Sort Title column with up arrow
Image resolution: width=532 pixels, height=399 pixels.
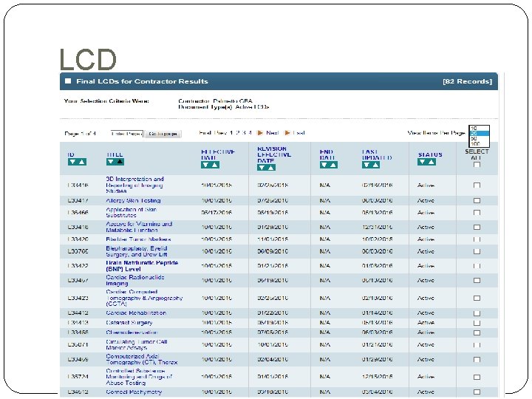[120, 162]
